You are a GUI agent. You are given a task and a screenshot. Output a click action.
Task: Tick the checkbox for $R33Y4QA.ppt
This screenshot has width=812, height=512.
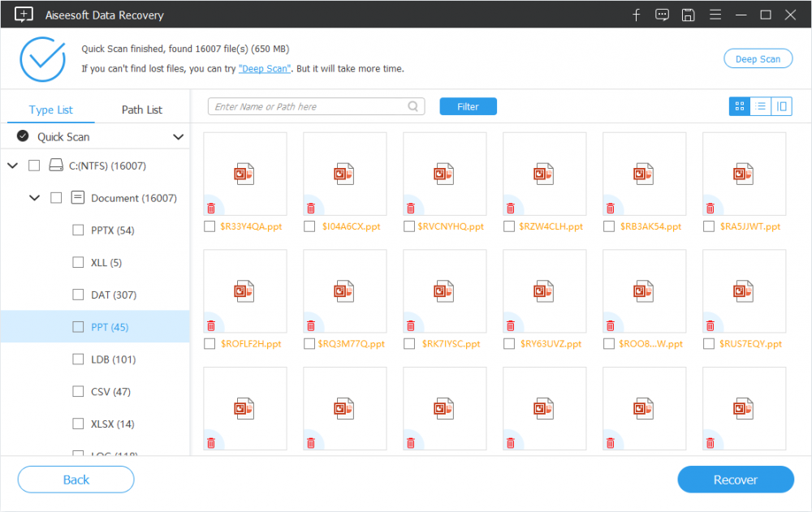pyautogui.click(x=210, y=226)
